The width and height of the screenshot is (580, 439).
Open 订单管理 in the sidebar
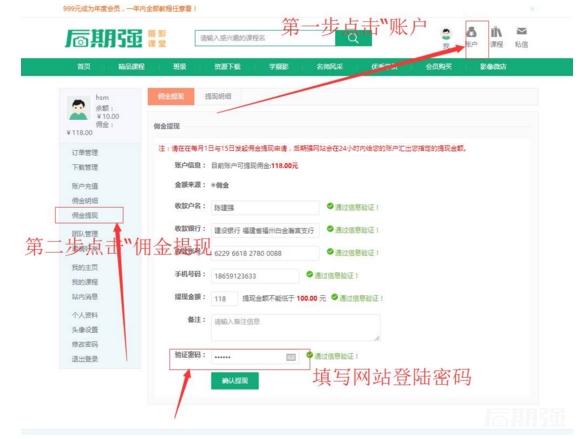point(85,152)
